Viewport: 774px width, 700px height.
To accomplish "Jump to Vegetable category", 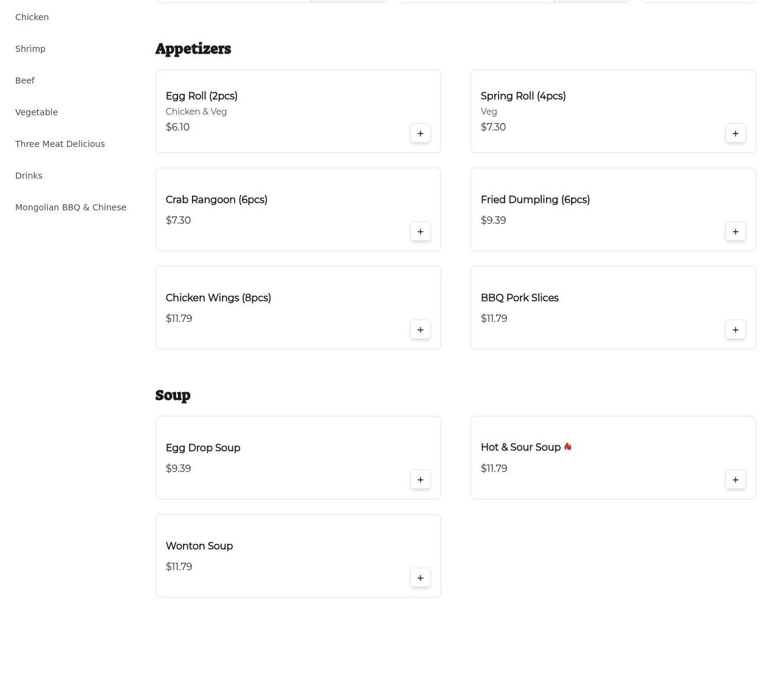I will [x=37, y=112].
